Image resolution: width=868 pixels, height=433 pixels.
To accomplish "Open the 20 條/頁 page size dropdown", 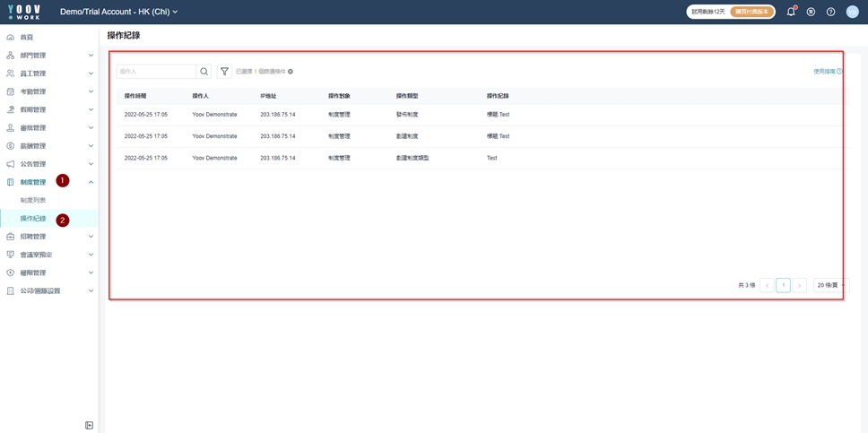I will coord(829,285).
